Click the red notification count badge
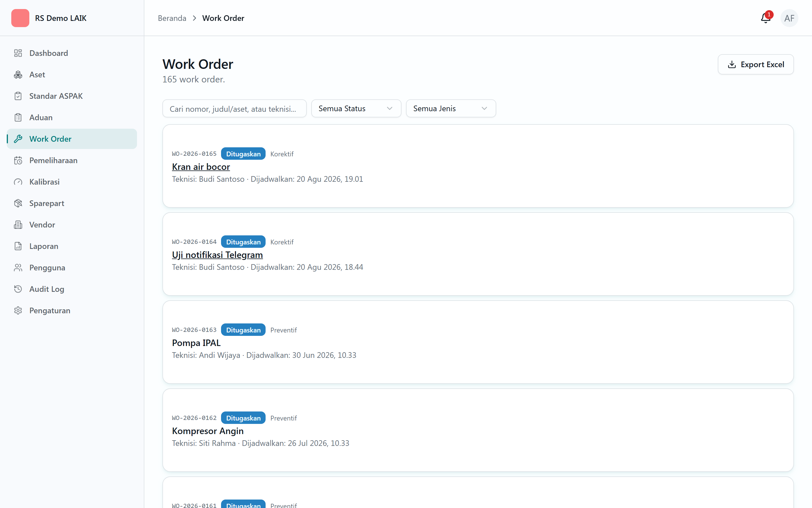The height and width of the screenshot is (508, 812). click(769, 14)
